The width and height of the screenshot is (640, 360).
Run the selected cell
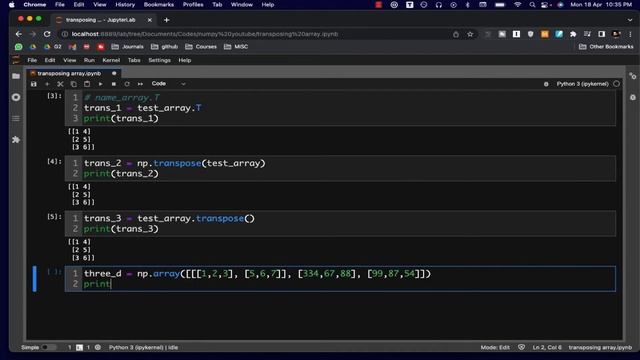100,84
